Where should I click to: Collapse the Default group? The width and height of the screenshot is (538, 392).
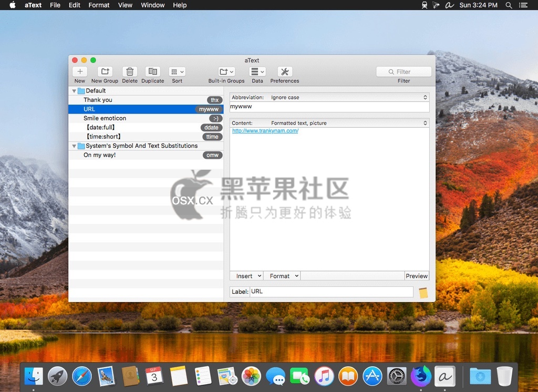click(74, 91)
